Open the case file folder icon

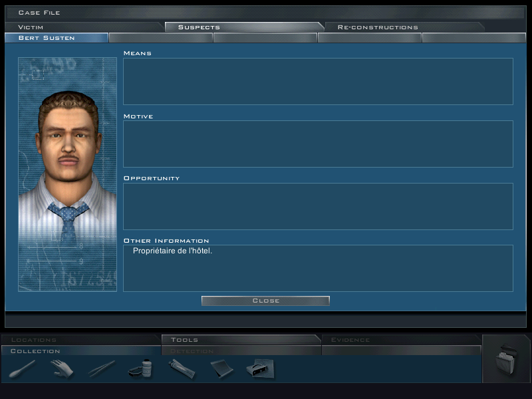point(507,359)
